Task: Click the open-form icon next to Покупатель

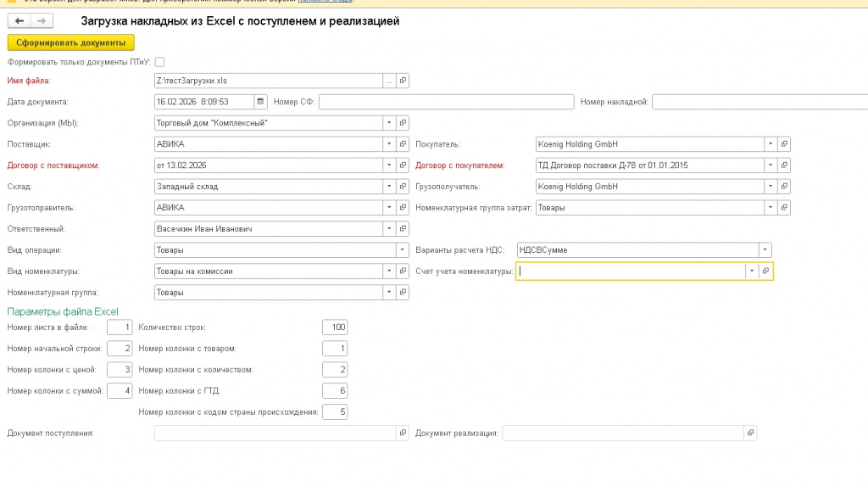Action: (784, 144)
